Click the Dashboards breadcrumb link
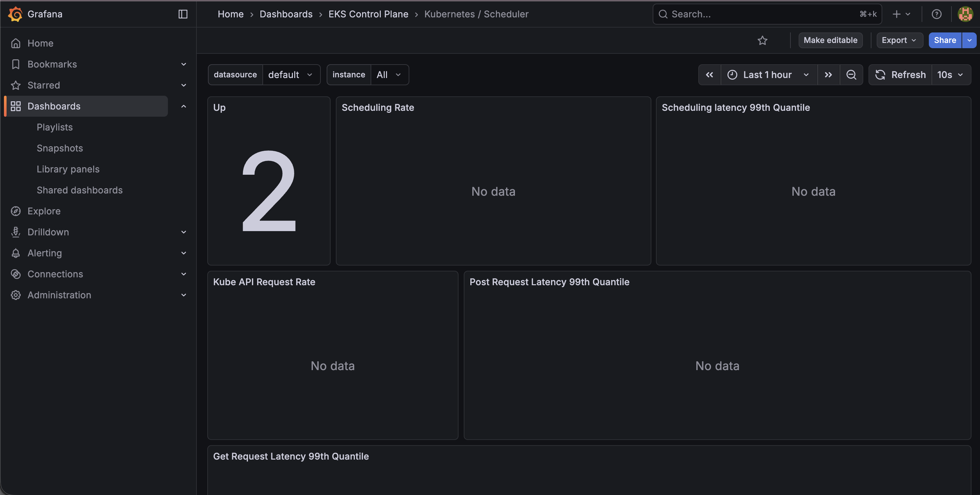This screenshot has height=495, width=980. 286,14
